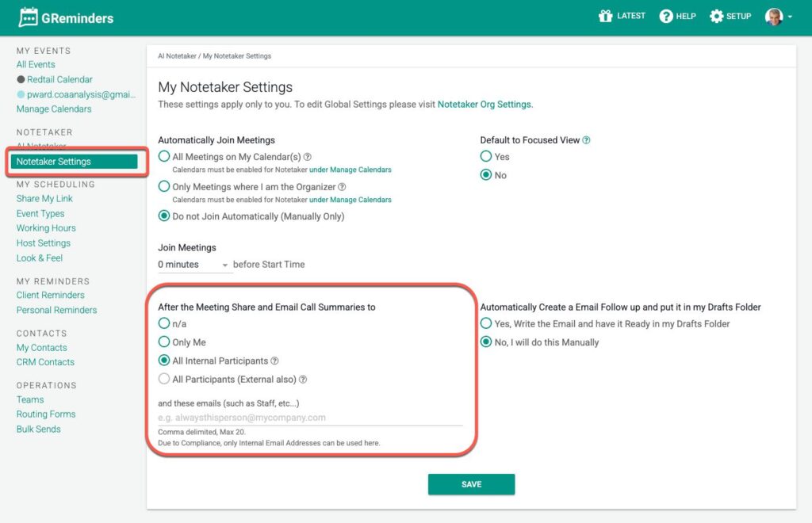Go to Working Hours in sidebar
Screen dimensions: 812x523
click(44, 228)
